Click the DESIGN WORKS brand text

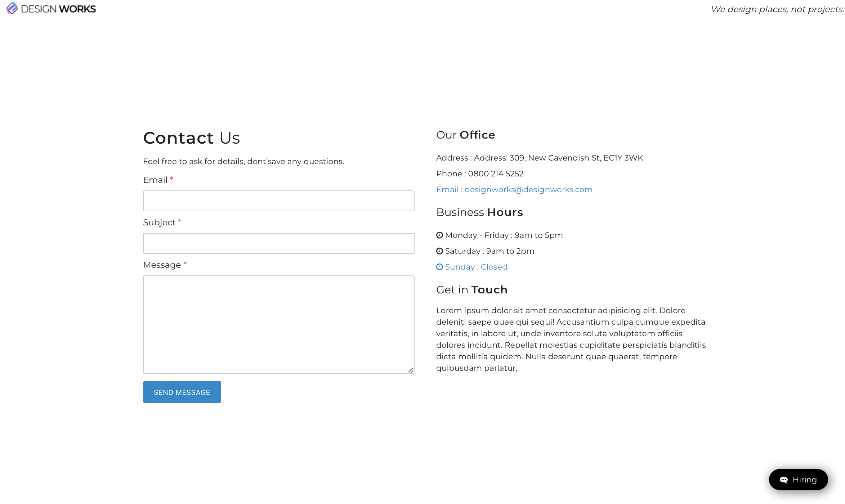(x=59, y=9)
